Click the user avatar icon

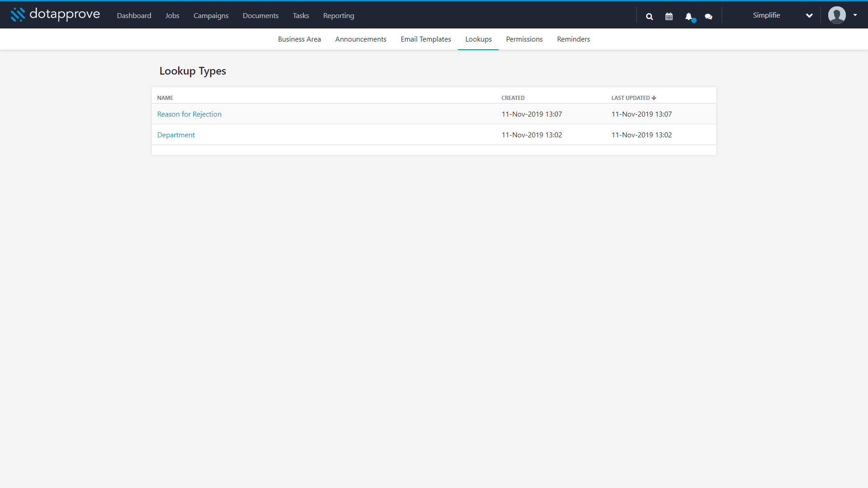[x=837, y=15]
